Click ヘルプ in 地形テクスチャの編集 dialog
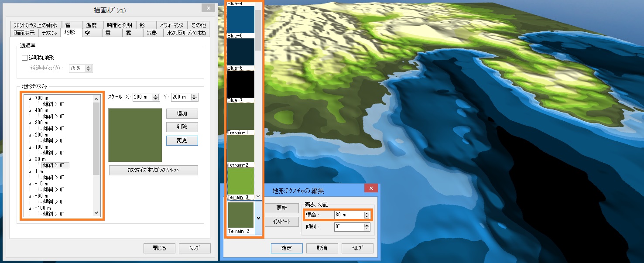Viewport: 644px width, 263px height. pyautogui.click(x=357, y=248)
